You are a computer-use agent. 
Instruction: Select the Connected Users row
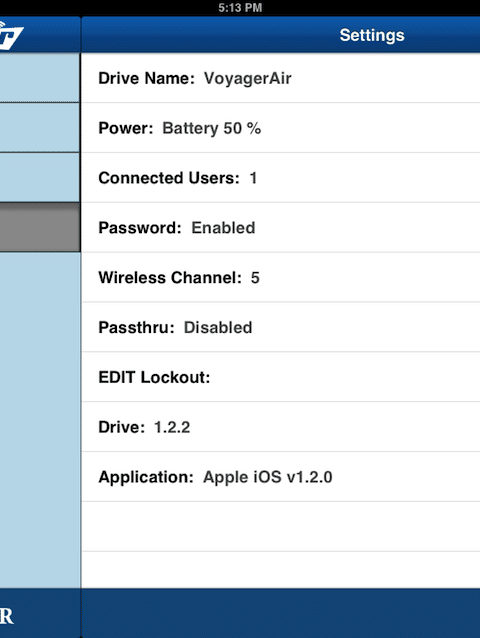281,178
